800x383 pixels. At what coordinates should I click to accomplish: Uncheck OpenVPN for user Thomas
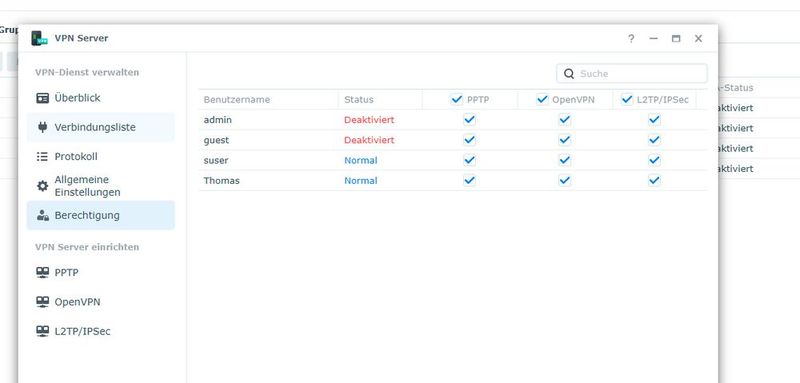coord(564,181)
